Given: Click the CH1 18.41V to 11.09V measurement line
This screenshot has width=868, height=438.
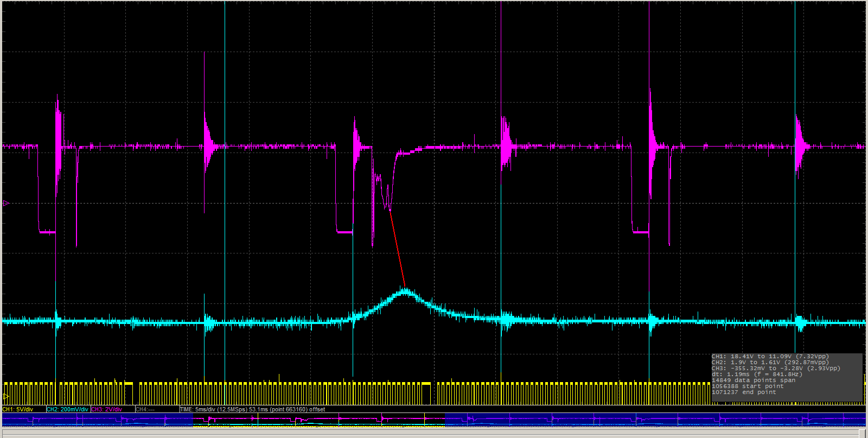Looking at the screenshot, I should coord(770,357).
